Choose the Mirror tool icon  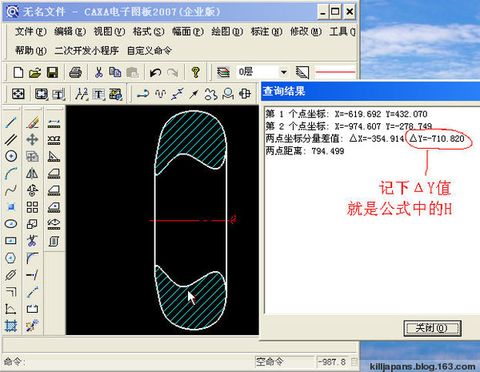click(x=32, y=173)
